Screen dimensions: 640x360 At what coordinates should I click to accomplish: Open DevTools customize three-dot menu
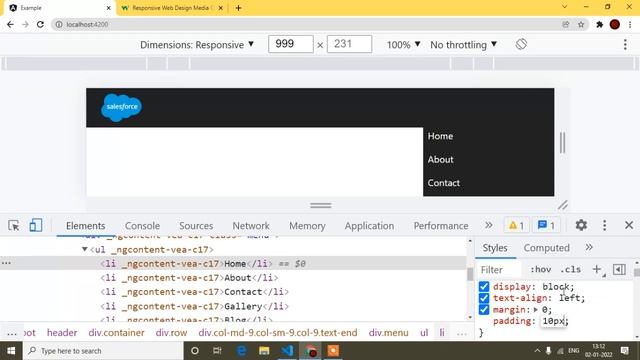[x=604, y=225]
